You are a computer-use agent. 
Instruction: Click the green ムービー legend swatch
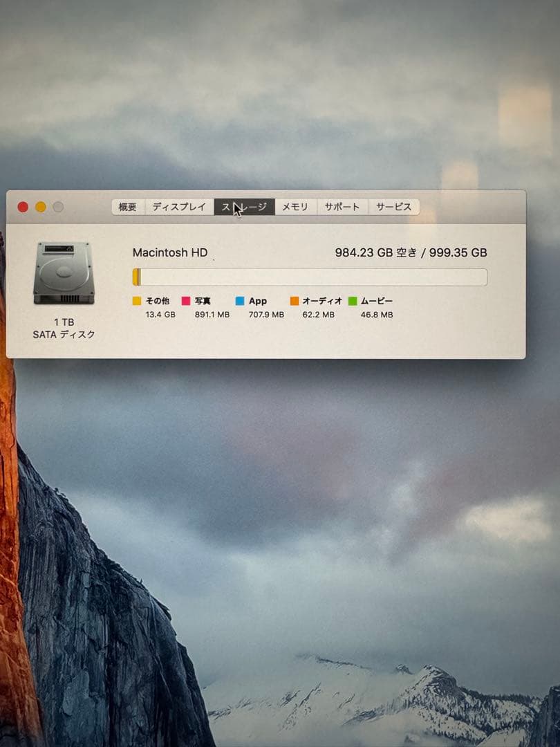pos(357,301)
